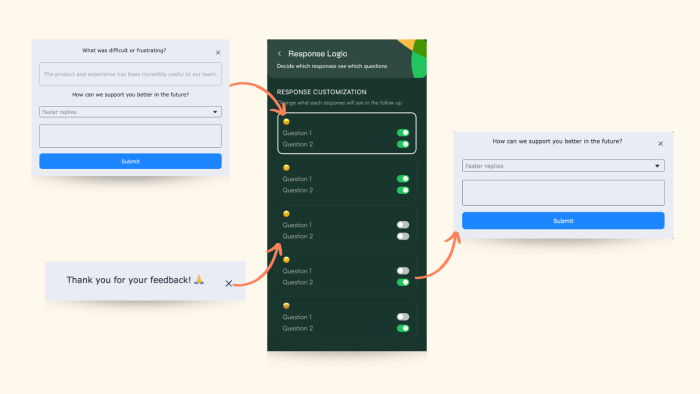Close the single-question support survey popup
This screenshot has height=394, width=700.
click(660, 144)
